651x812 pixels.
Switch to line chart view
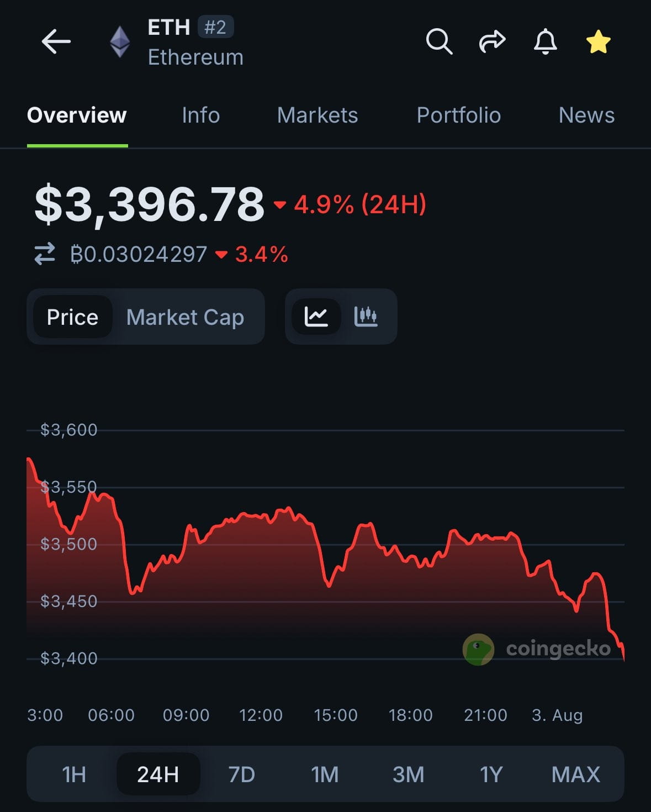[316, 317]
